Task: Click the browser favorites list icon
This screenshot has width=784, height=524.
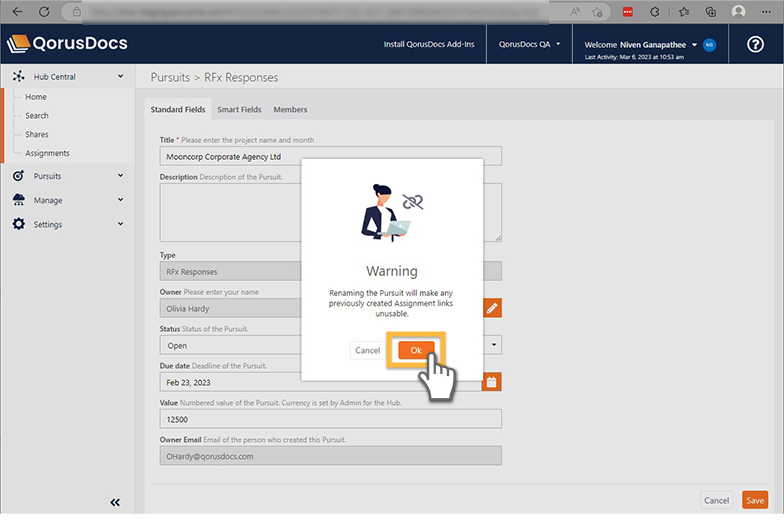Action: (684, 12)
